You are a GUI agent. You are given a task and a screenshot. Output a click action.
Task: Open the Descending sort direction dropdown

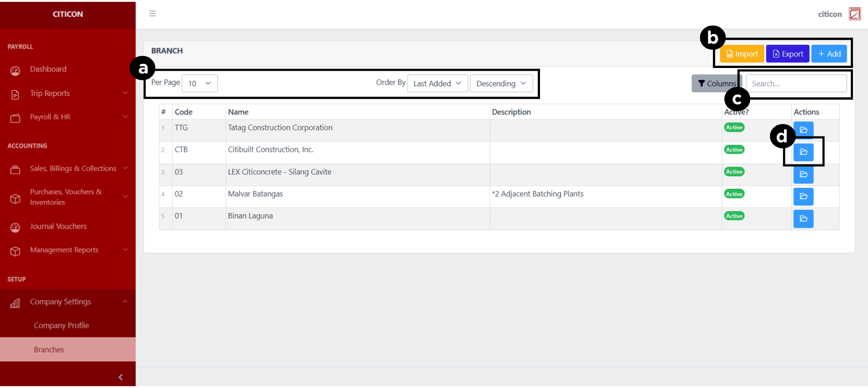point(501,84)
